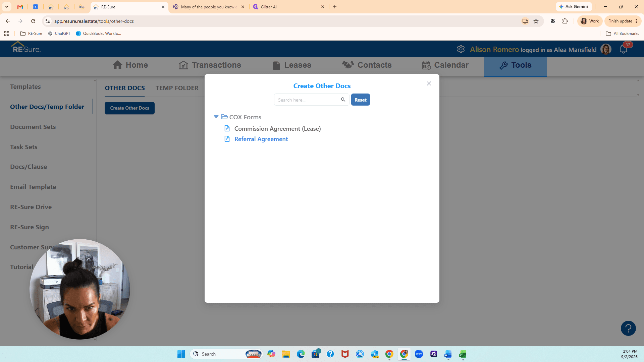Open the Contacts tab

367,65
